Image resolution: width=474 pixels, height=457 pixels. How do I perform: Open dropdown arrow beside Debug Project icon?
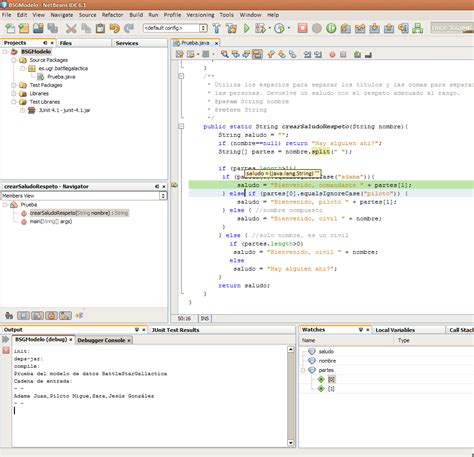(x=269, y=28)
